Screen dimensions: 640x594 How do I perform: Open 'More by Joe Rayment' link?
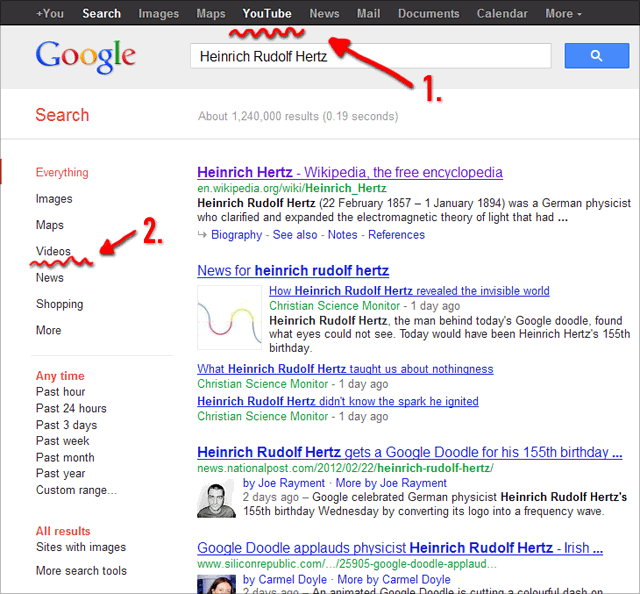coord(391,483)
